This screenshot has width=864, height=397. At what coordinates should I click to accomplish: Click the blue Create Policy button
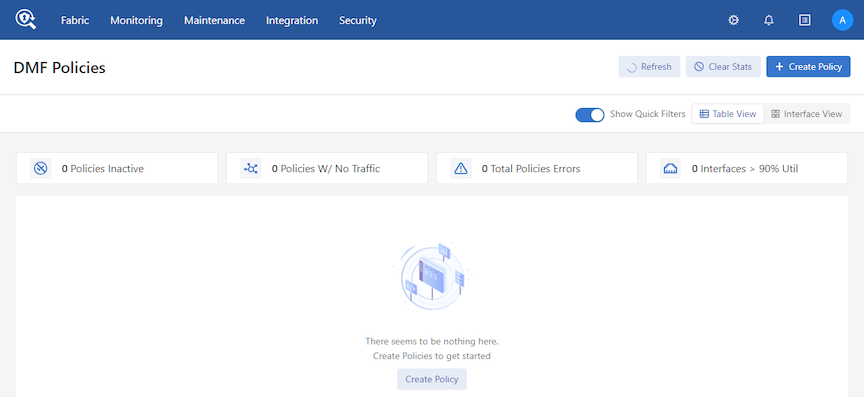808,67
